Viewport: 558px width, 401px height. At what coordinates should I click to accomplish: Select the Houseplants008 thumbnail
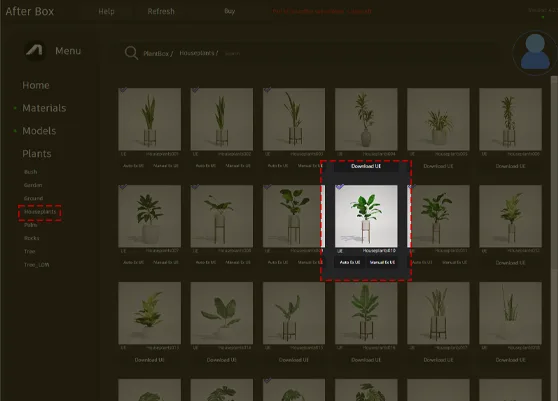[x=222, y=216]
